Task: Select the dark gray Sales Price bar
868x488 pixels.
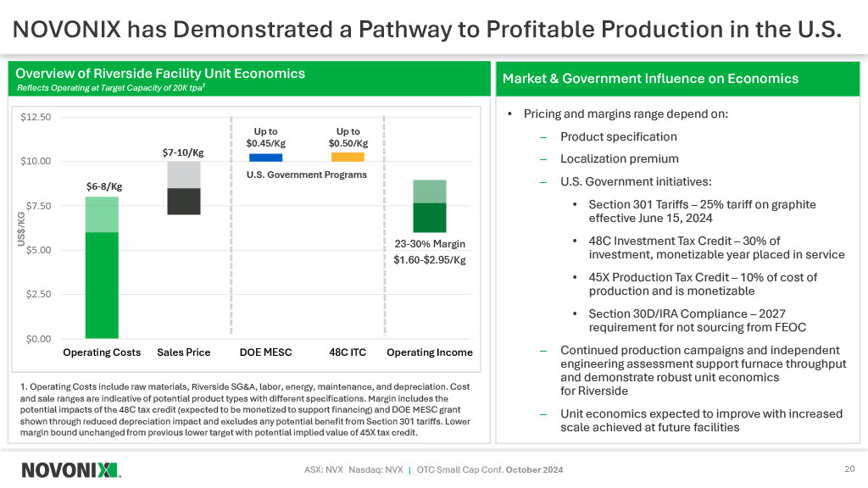Action: (x=184, y=202)
